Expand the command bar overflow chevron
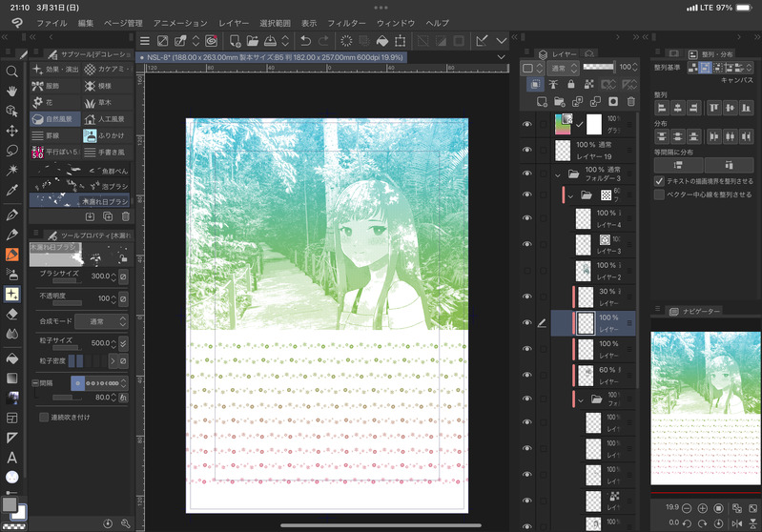762x532 pixels. click(x=501, y=41)
